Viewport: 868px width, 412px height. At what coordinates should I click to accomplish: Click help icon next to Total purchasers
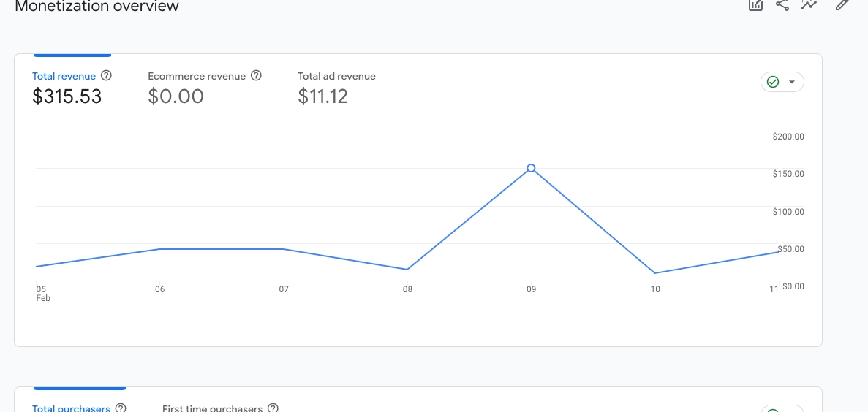tap(121, 408)
